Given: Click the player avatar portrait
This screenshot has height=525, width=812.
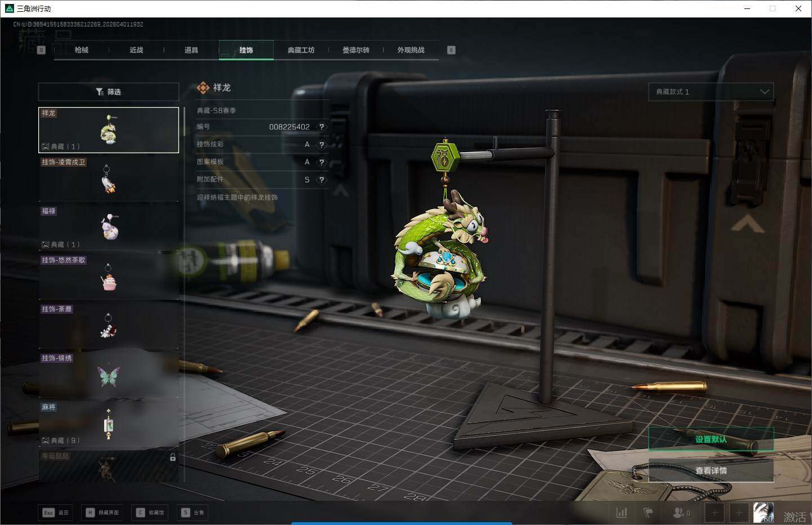Looking at the screenshot, I should click(763, 513).
